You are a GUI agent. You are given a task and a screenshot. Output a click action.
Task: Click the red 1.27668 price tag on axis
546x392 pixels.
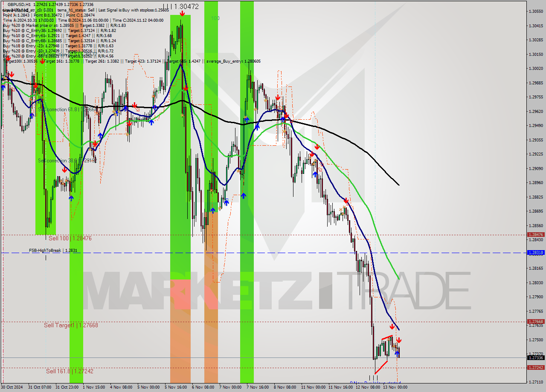pyautogui.click(x=536, y=322)
